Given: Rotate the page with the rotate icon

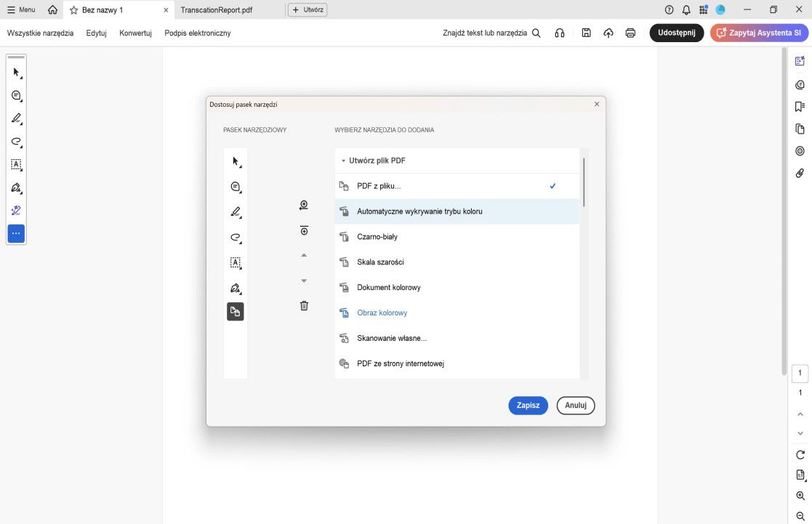Looking at the screenshot, I should pyautogui.click(x=800, y=455).
